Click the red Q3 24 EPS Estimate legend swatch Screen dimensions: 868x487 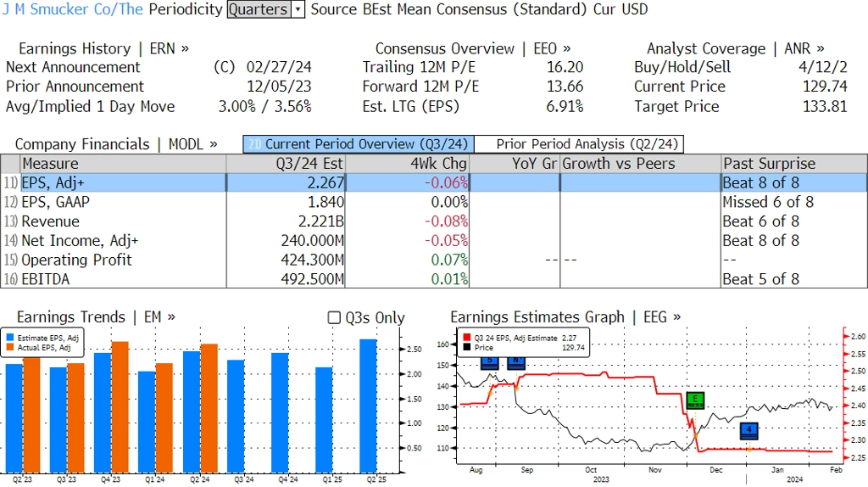[x=467, y=338]
